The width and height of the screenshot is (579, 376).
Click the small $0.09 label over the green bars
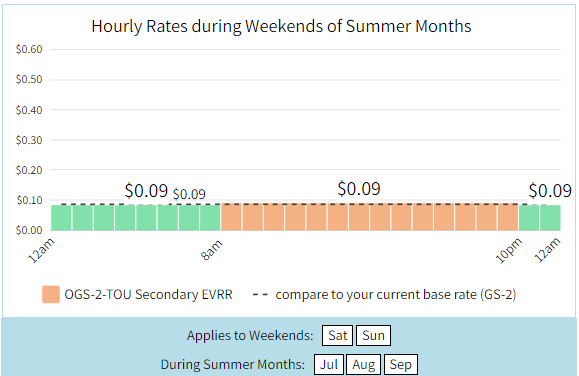[189, 194]
